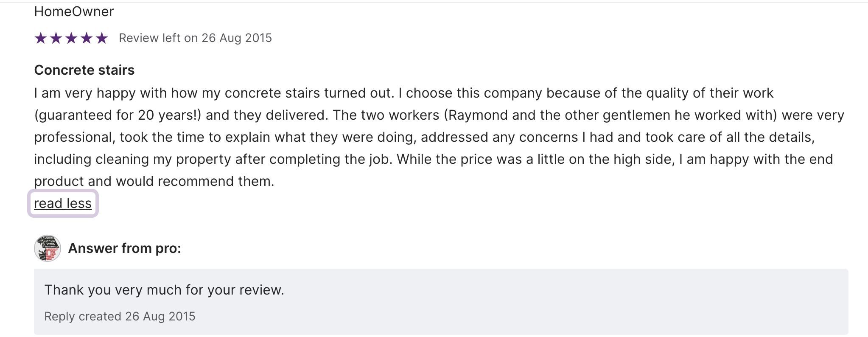Click the word professional in the review

point(73,138)
